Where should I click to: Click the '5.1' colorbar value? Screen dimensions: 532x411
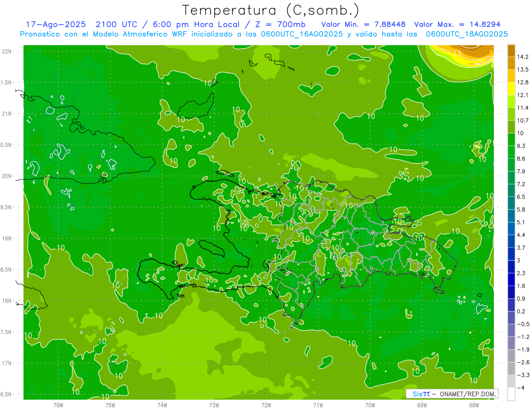521,222
